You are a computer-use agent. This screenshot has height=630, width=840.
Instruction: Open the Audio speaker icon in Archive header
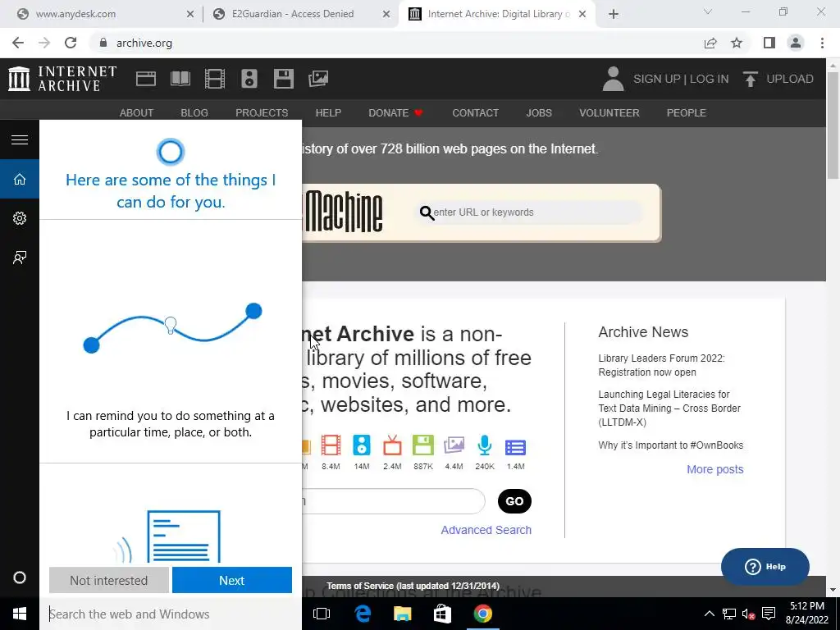click(249, 79)
